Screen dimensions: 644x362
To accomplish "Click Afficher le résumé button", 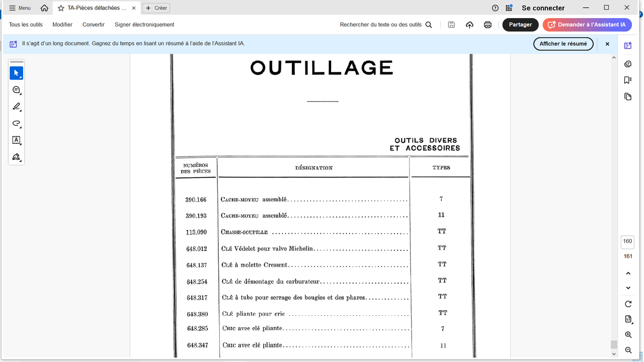I will (x=563, y=44).
